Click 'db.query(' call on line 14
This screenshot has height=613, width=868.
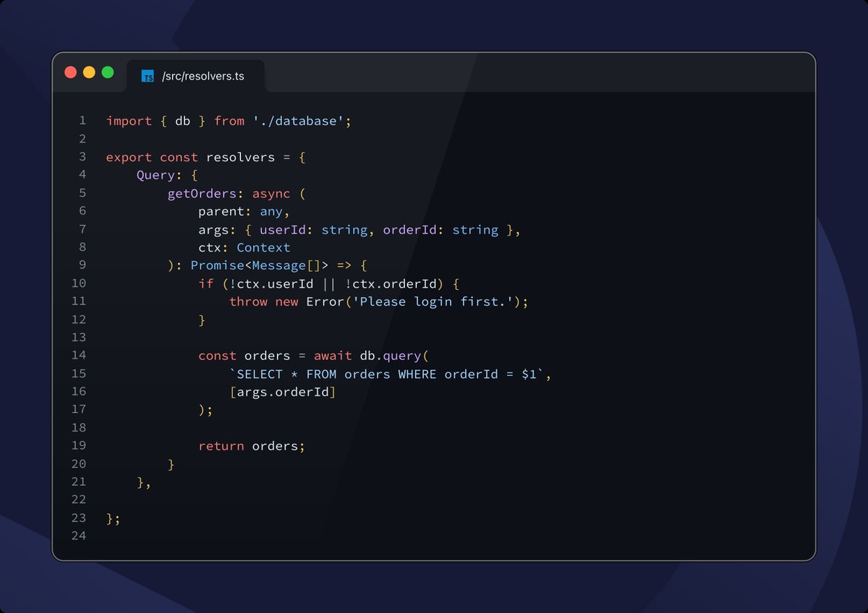(x=394, y=356)
